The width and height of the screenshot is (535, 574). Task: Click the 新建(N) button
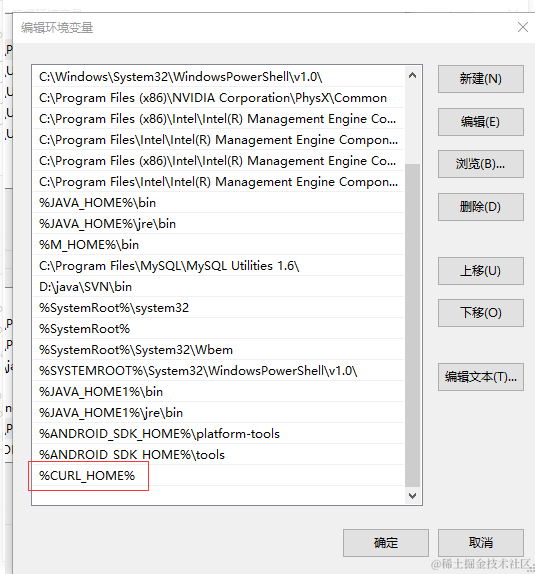pyautogui.click(x=480, y=79)
